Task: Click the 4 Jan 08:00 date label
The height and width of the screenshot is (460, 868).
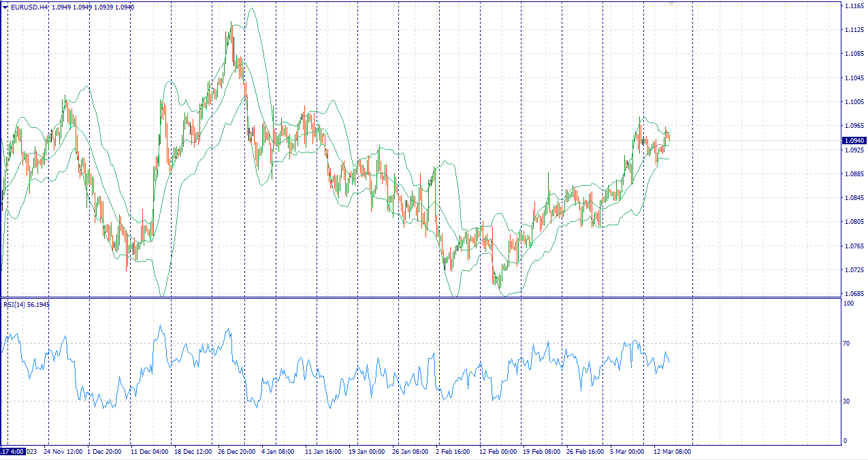Action: [278, 451]
